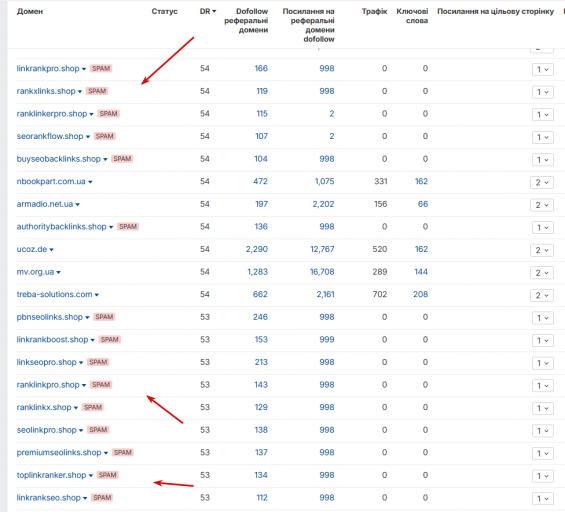Open target-page links dropdown for ucoz.de row

[542, 250]
